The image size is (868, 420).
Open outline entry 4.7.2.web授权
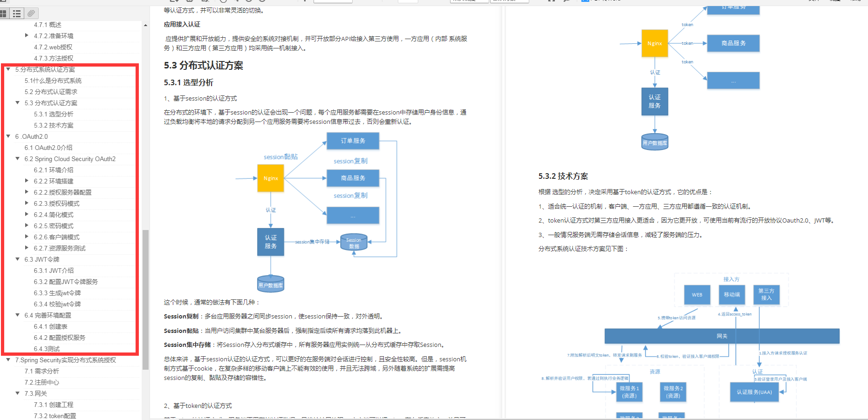coord(53,47)
